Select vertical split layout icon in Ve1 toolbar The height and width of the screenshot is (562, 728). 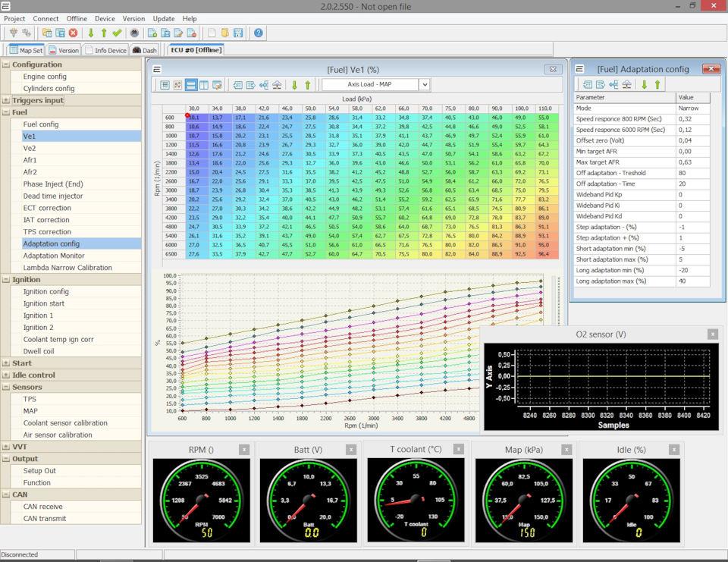click(x=204, y=85)
